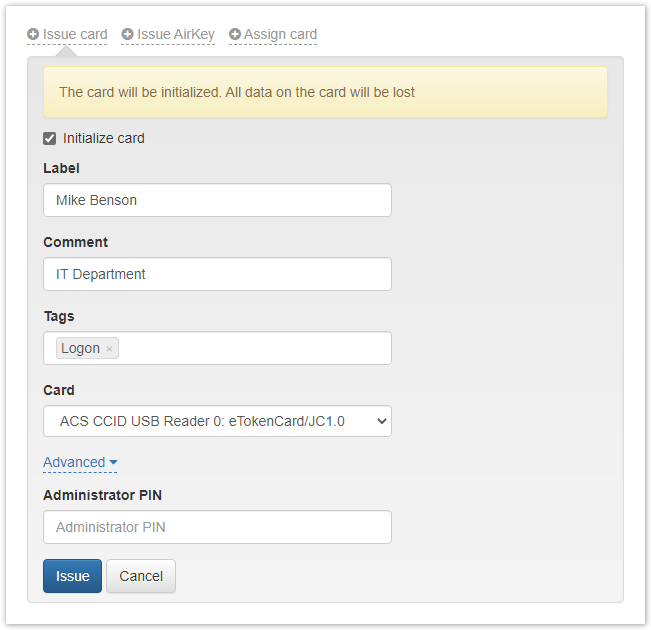Screen dimensions: 651x630
Task: Click the Advanced caret arrow
Action: (113, 463)
